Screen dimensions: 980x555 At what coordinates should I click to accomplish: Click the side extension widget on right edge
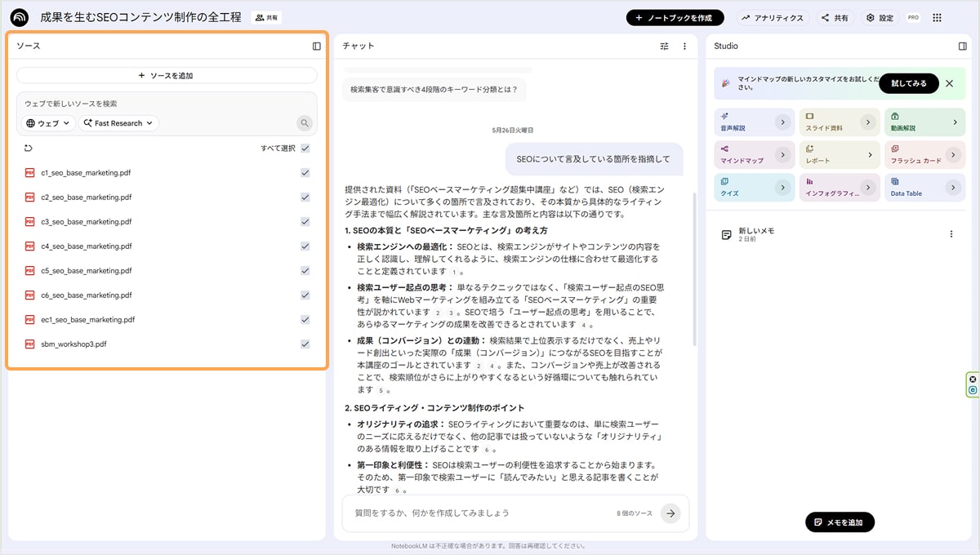pyautogui.click(x=973, y=384)
